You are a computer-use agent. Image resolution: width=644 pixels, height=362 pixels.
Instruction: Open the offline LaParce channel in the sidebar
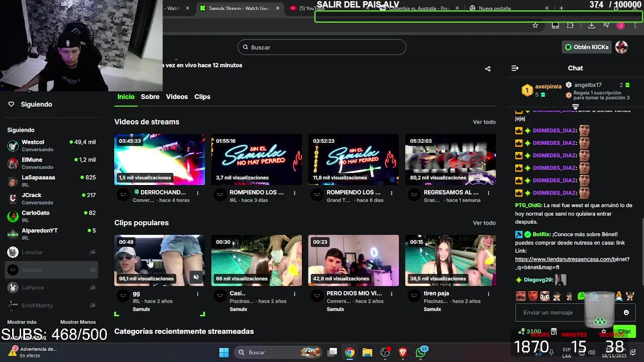click(51, 288)
